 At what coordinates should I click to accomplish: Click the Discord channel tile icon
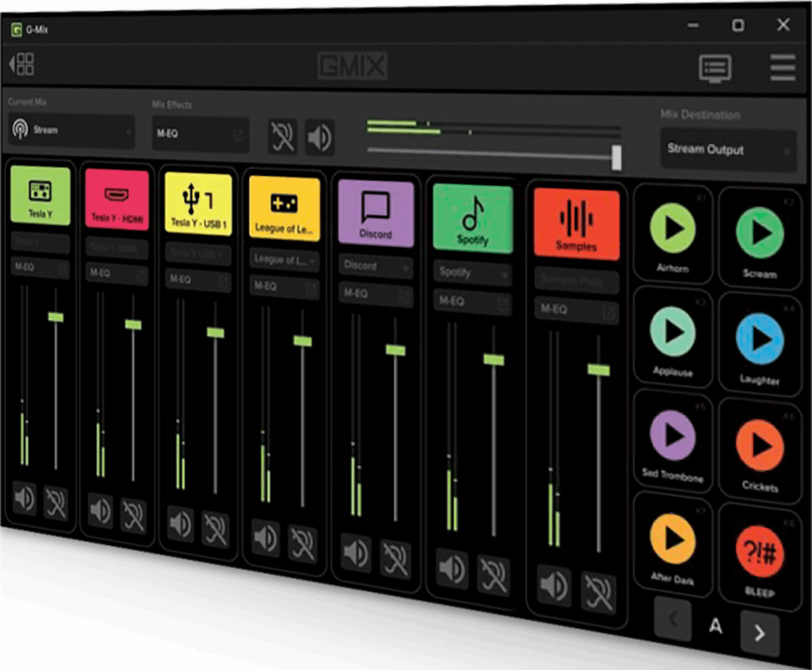pyautogui.click(x=375, y=211)
